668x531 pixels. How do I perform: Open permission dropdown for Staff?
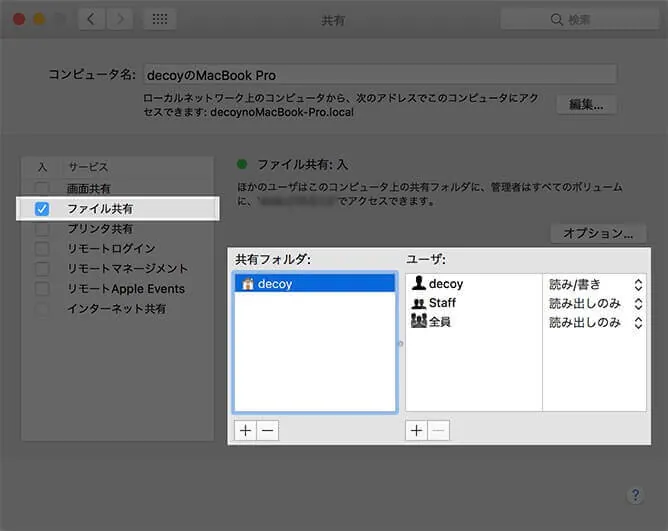click(x=638, y=303)
